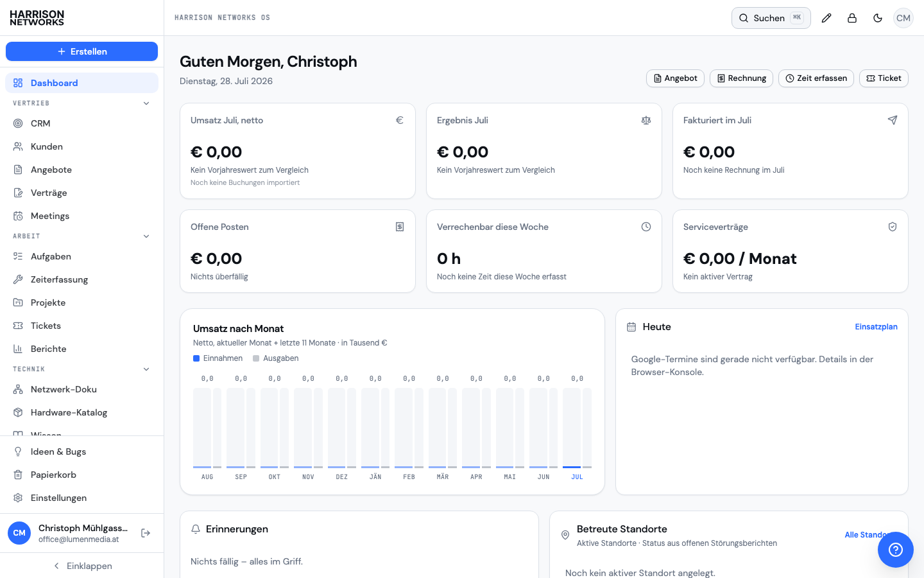The image size is (924, 578).
Task: Click 'Umsatz nach Monat' chart title
Action: pyautogui.click(x=238, y=329)
